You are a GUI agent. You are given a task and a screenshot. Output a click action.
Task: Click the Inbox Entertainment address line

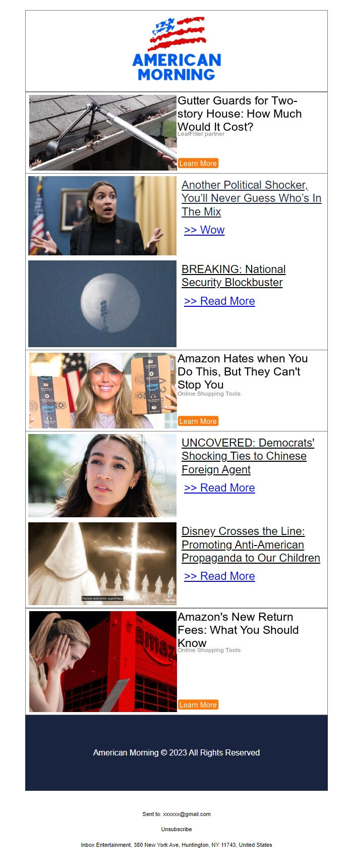(x=177, y=845)
